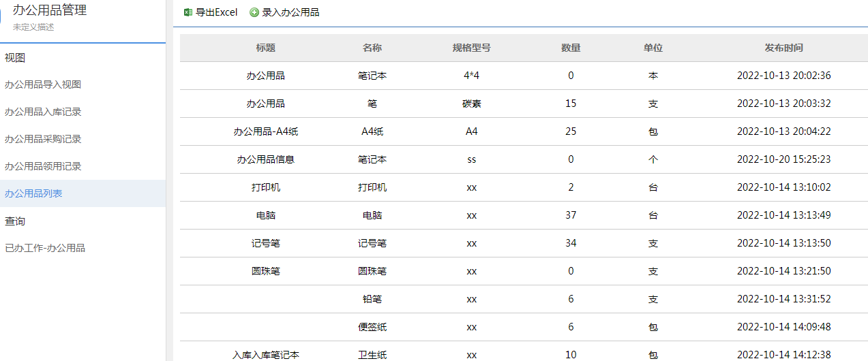The image size is (868, 361).
Task: Click the 标题 column header
Action: click(x=266, y=48)
